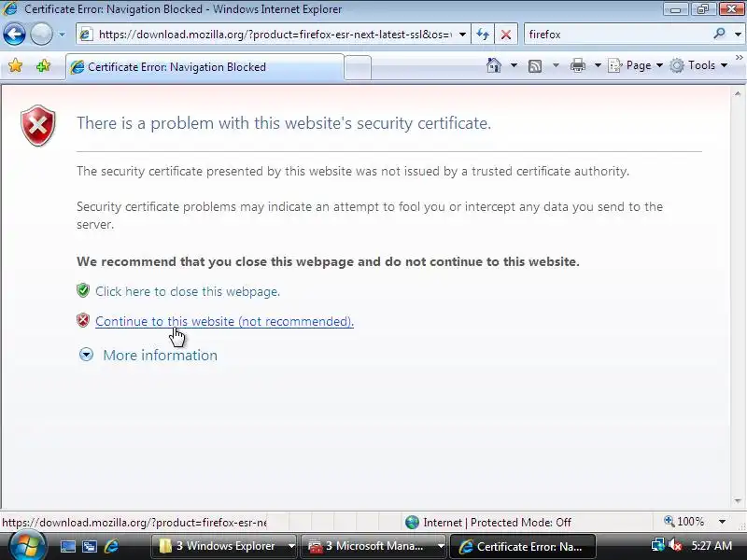Click the vertical scrollbar down arrow
The width and height of the screenshot is (747, 560).
738,500
